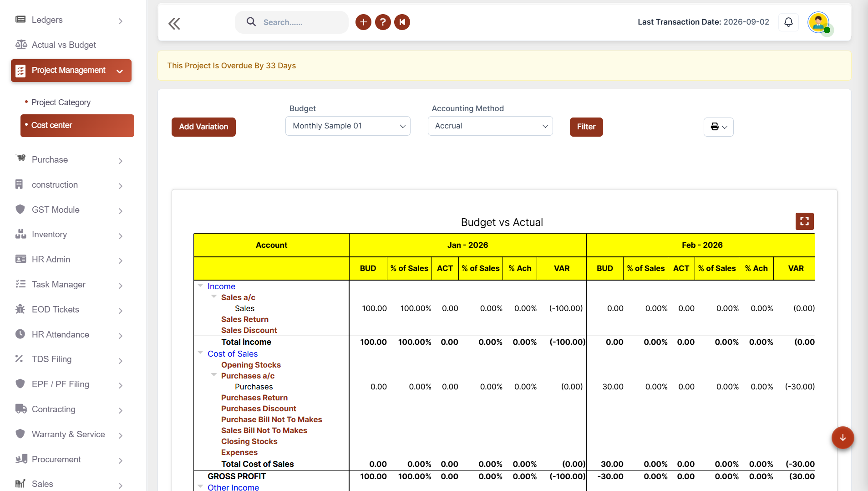868x491 pixels.
Task: Click the Expenses account link
Action: tap(239, 452)
